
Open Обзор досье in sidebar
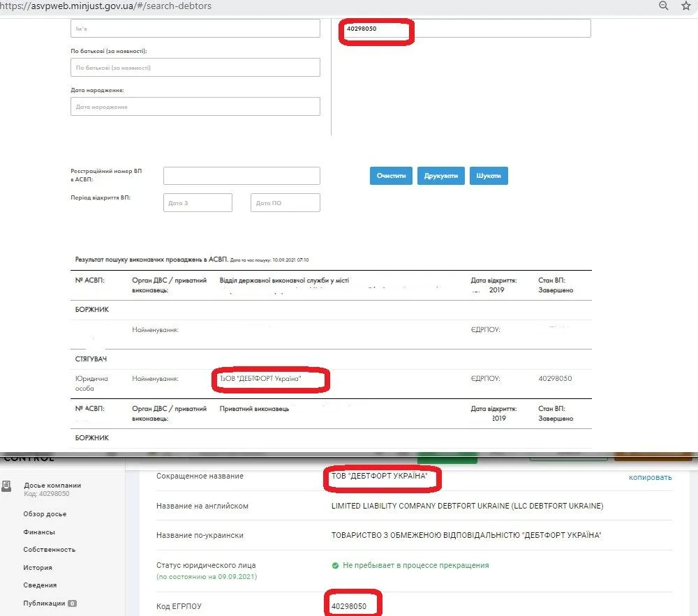[x=45, y=514]
